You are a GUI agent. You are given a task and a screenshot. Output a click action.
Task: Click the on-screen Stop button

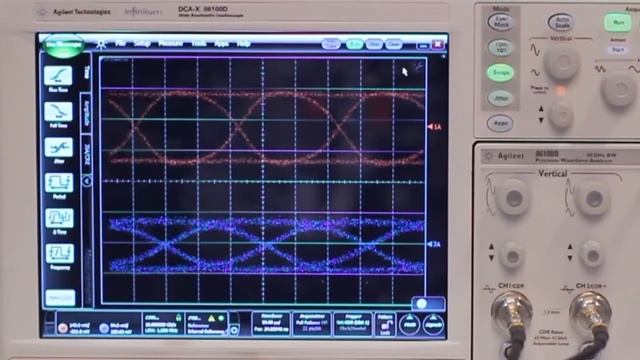click(374, 44)
